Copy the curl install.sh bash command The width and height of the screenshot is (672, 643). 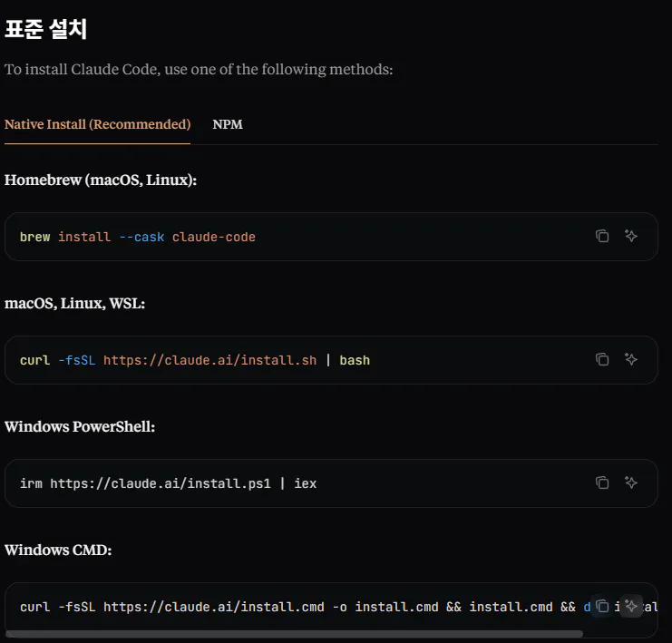click(x=602, y=359)
